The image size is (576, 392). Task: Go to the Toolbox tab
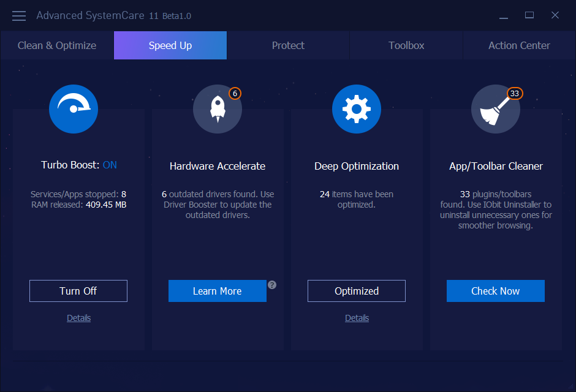pyautogui.click(x=406, y=45)
